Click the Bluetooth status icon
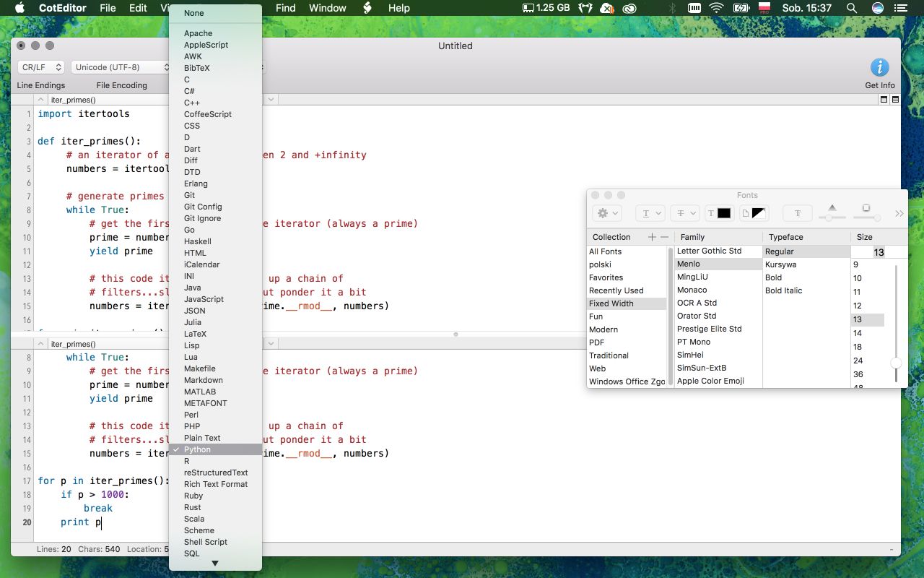924x578 pixels. [x=673, y=8]
